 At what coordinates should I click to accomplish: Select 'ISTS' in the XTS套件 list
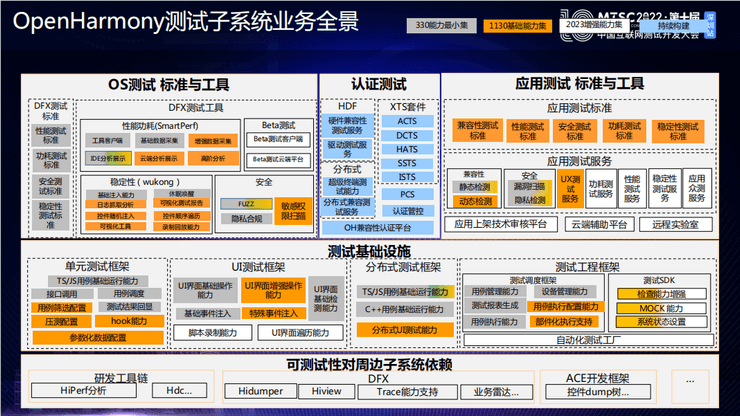coord(407,177)
